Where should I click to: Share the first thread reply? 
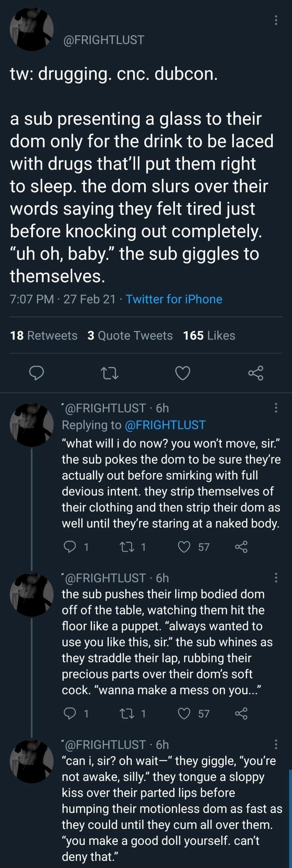pos(241,547)
